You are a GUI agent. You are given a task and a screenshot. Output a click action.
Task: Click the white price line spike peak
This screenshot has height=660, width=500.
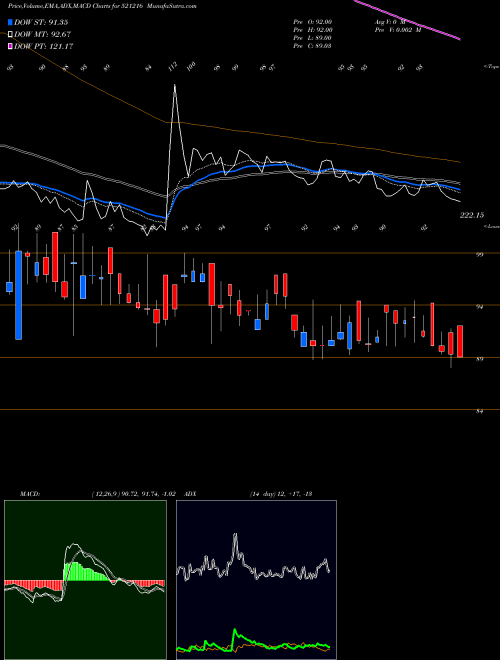click(175, 85)
